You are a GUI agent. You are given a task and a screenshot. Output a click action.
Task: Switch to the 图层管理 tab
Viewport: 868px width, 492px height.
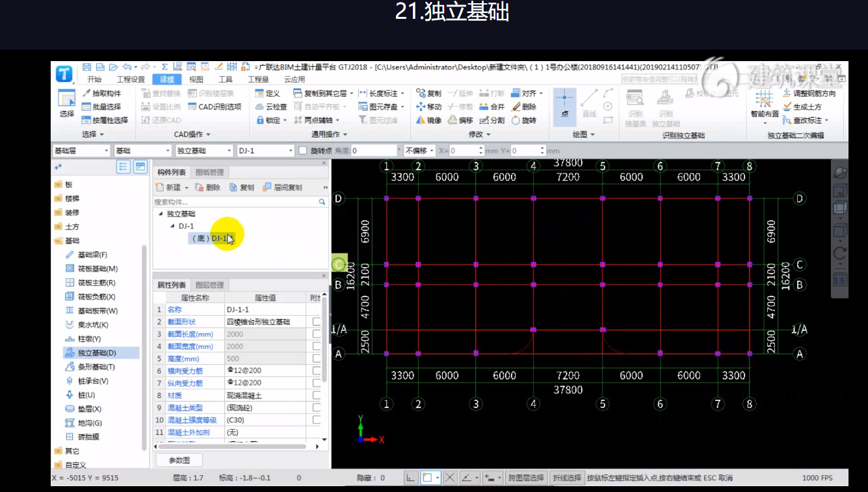tap(209, 285)
